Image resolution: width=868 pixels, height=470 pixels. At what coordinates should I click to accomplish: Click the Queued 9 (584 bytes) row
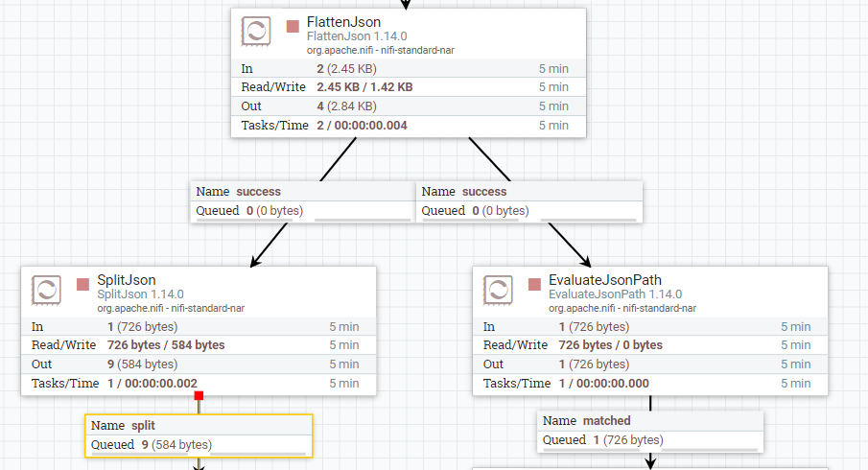tap(199, 444)
